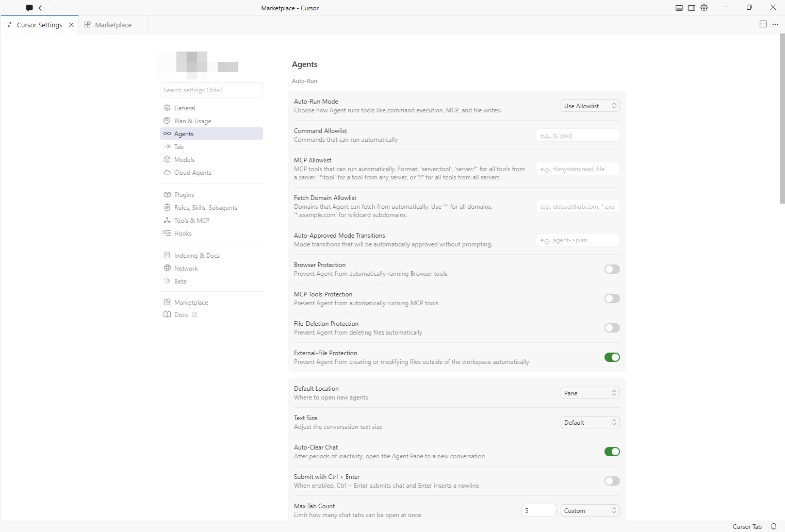
Task: Expand the Default Location 'Pane' dropdown
Action: pos(590,393)
